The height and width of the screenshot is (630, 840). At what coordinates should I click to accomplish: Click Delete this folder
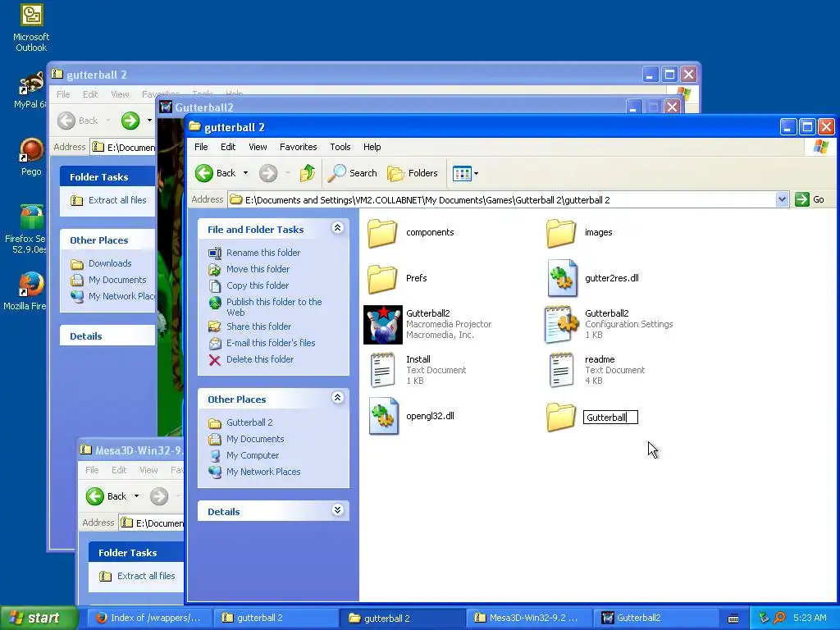[x=260, y=359]
